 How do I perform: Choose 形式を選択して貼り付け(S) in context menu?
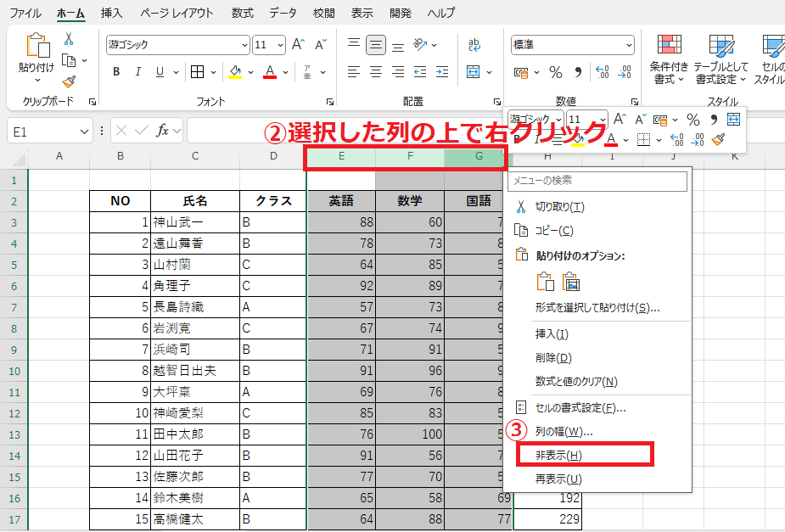599,308
